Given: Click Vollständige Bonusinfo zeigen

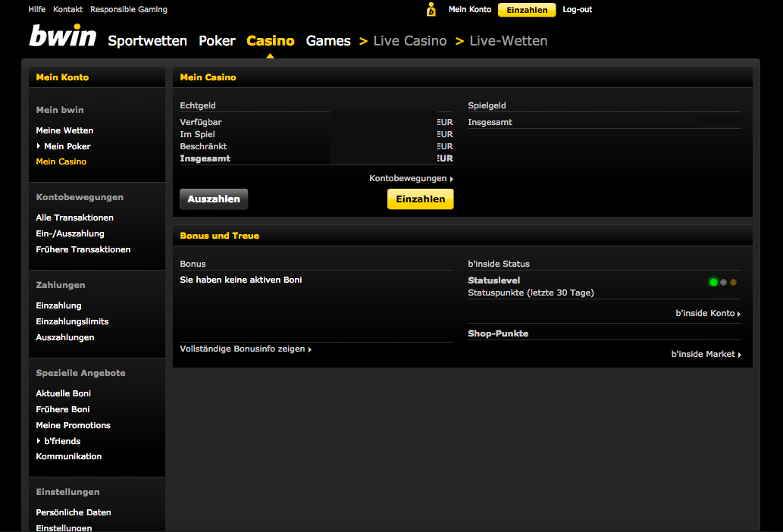Looking at the screenshot, I should [x=246, y=349].
